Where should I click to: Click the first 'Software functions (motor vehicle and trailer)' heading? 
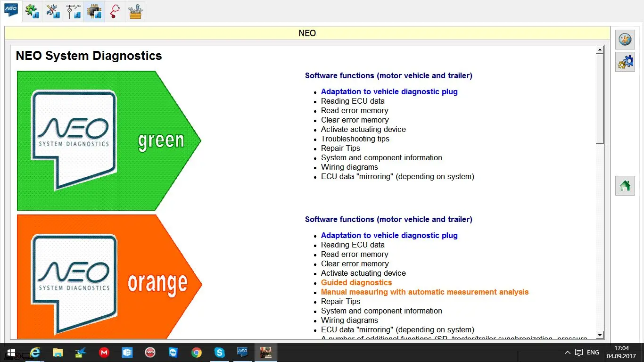(388, 75)
